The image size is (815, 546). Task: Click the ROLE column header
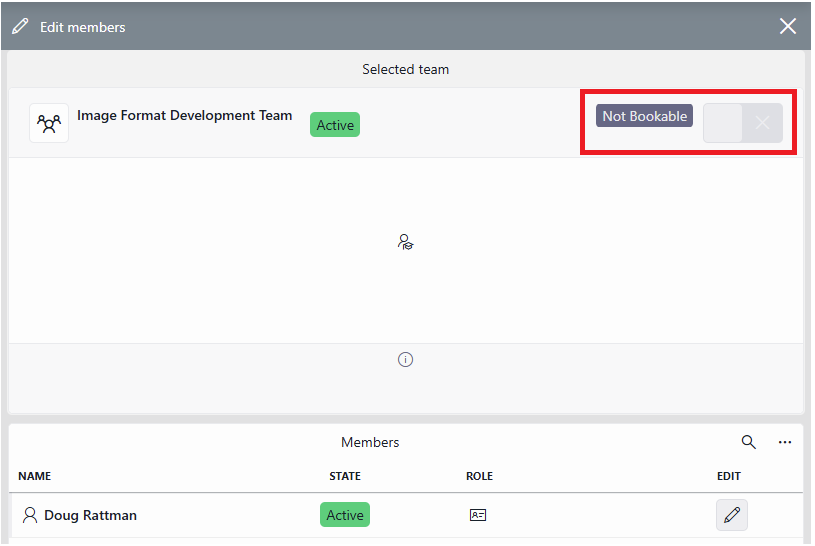(479, 476)
